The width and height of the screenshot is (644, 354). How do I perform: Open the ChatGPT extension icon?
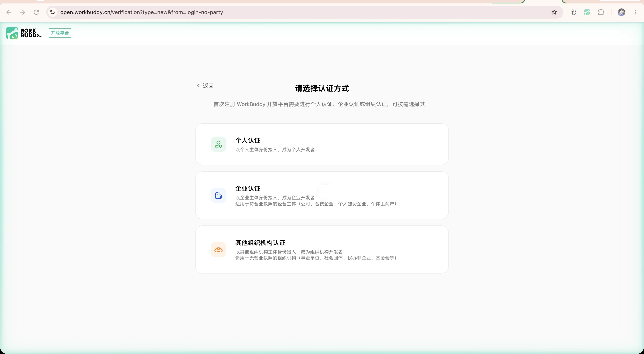[x=573, y=12]
